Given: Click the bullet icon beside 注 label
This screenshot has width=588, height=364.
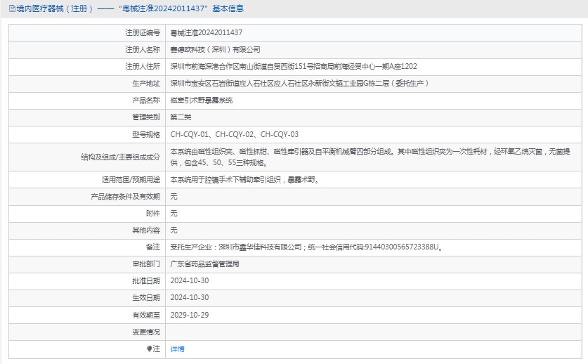Looking at the screenshot, I should [x=149, y=349].
